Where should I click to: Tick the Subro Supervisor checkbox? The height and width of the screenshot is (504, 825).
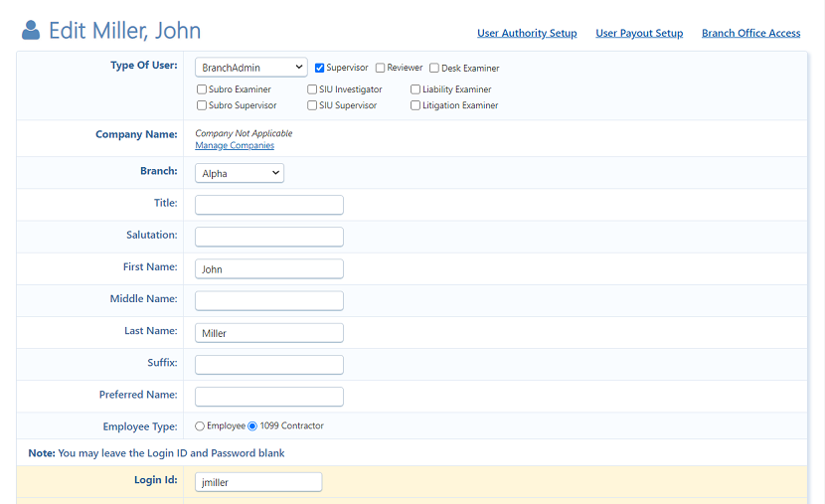tap(202, 105)
